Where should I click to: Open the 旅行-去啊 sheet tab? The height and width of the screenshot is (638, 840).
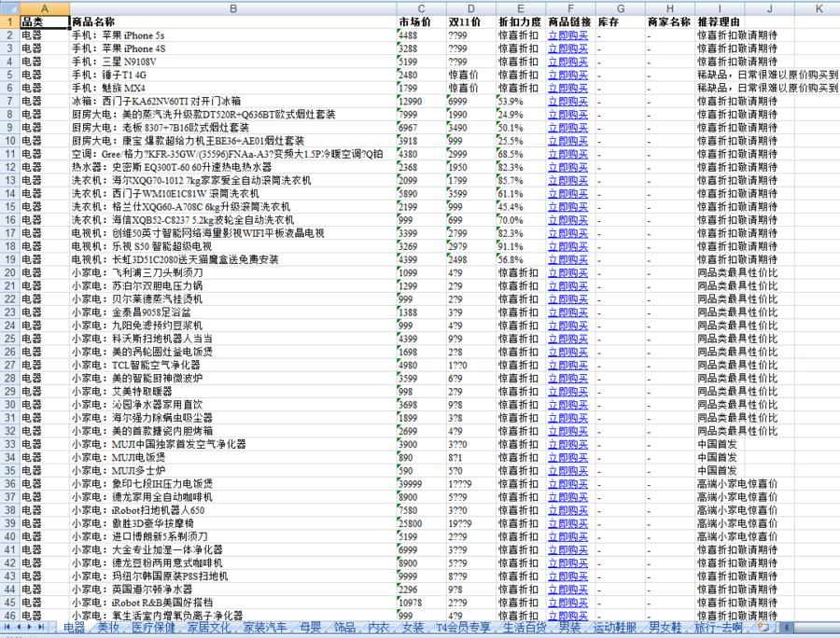(x=719, y=627)
